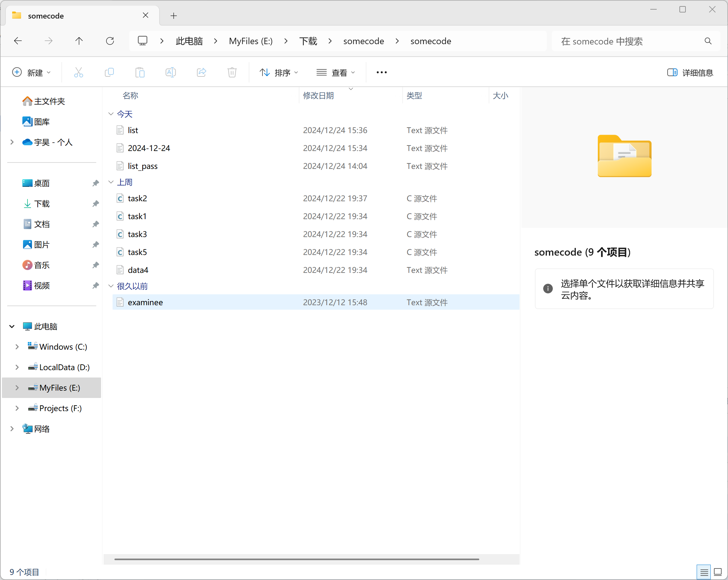Open a new tab with plus button

click(x=174, y=16)
